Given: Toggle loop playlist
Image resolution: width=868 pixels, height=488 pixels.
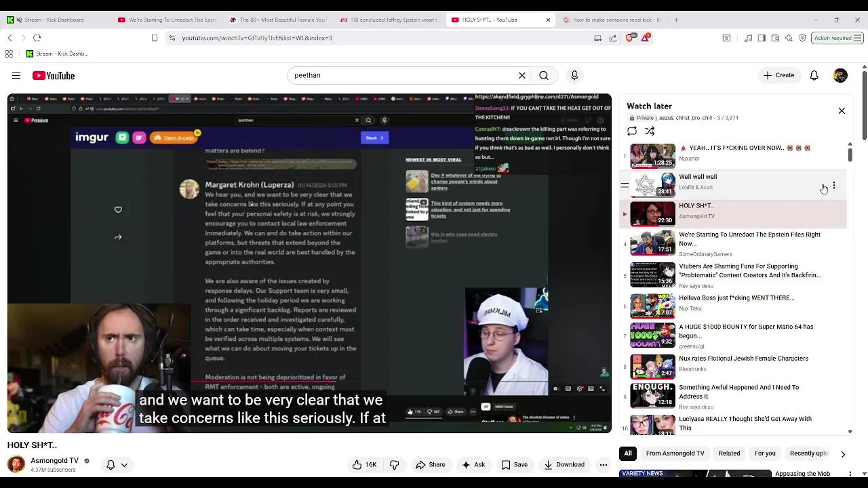Looking at the screenshot, I should click(632, 131).
